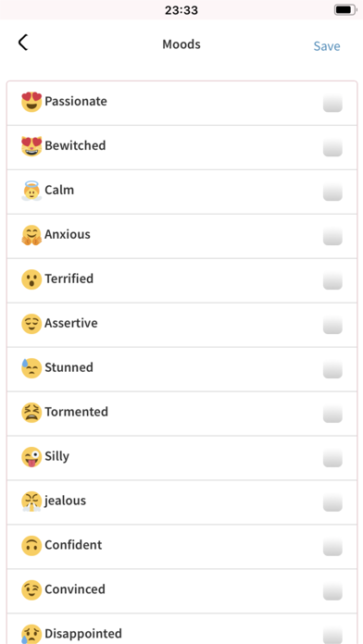Select the Assertive checkbox
Viewport: 363px width, 644px height.
pos(332,325)
